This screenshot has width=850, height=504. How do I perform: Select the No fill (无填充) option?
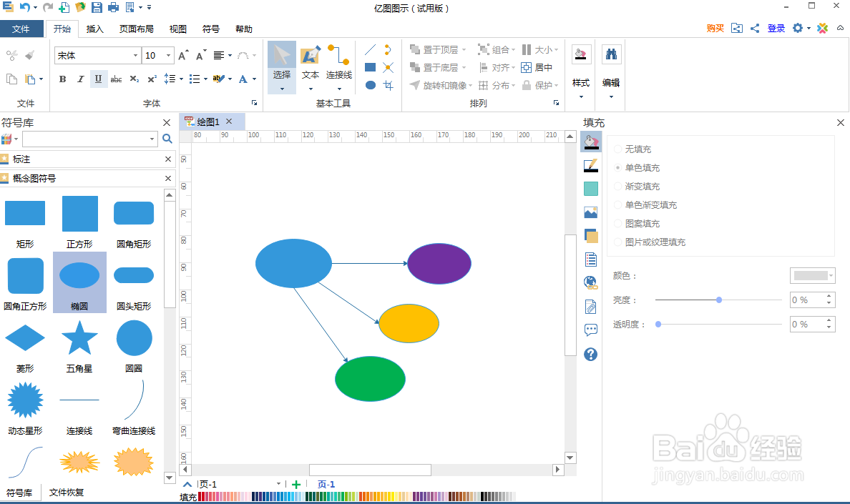(x=632, y=149)
